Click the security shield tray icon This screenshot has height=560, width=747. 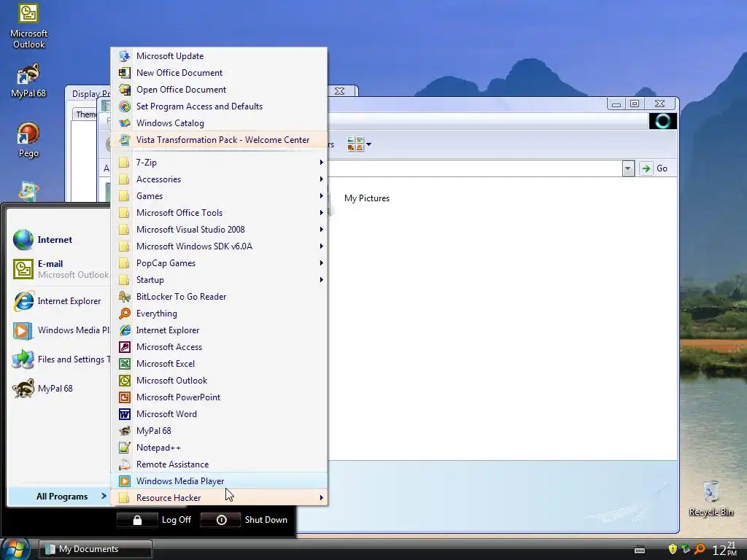(x=673, y=549)
